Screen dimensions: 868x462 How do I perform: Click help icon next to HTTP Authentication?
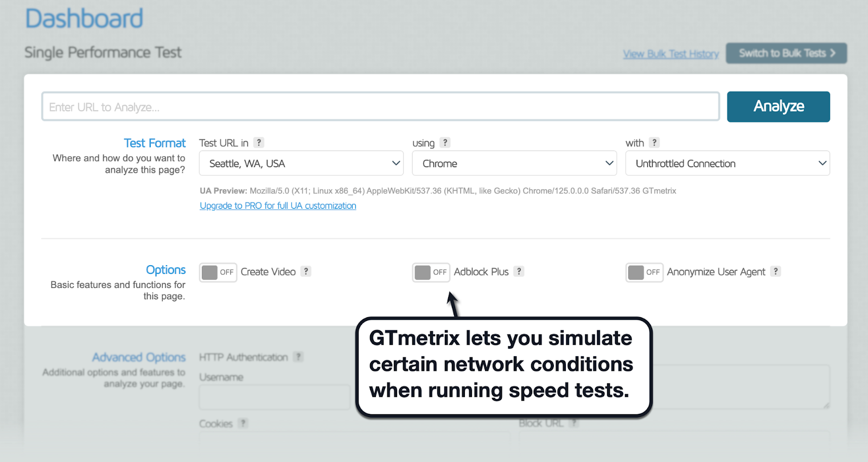298,357
